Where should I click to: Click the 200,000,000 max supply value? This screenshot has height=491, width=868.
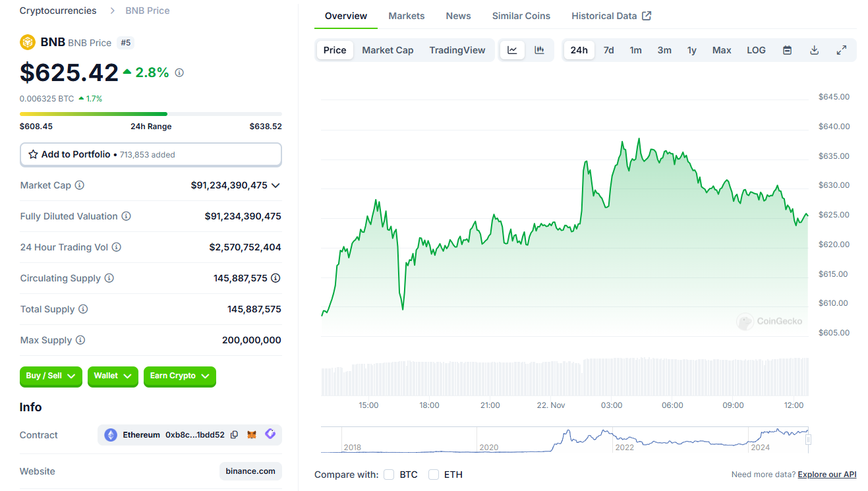252,340
